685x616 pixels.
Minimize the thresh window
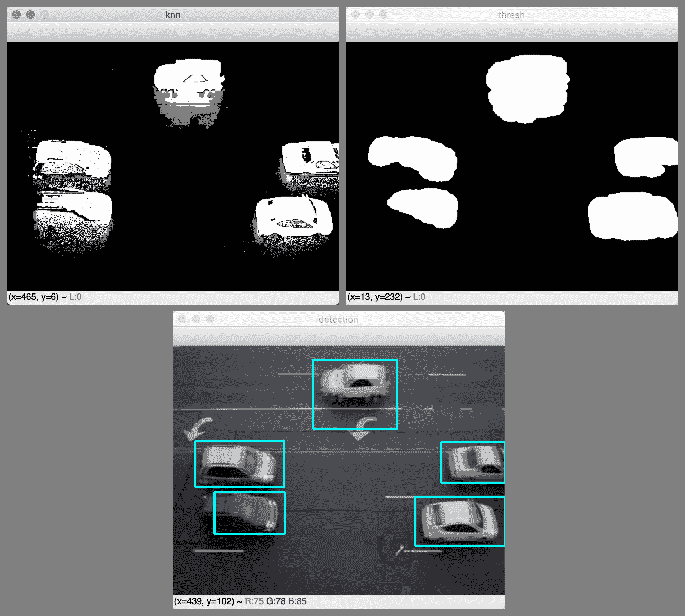click(369, 15)
